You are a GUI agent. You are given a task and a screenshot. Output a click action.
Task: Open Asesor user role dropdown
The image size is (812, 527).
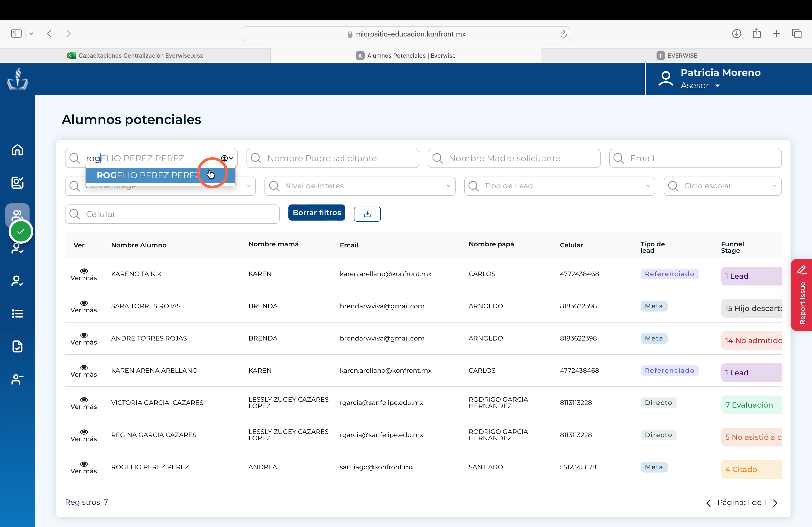coord(700,86)
